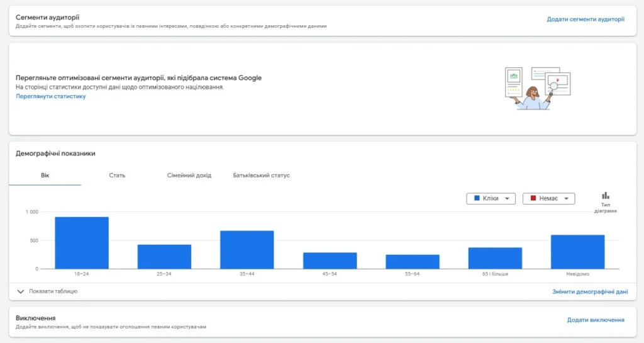644x343 pixels.
Task: Switch to the Стать tab
Action: tap(117, 175)
